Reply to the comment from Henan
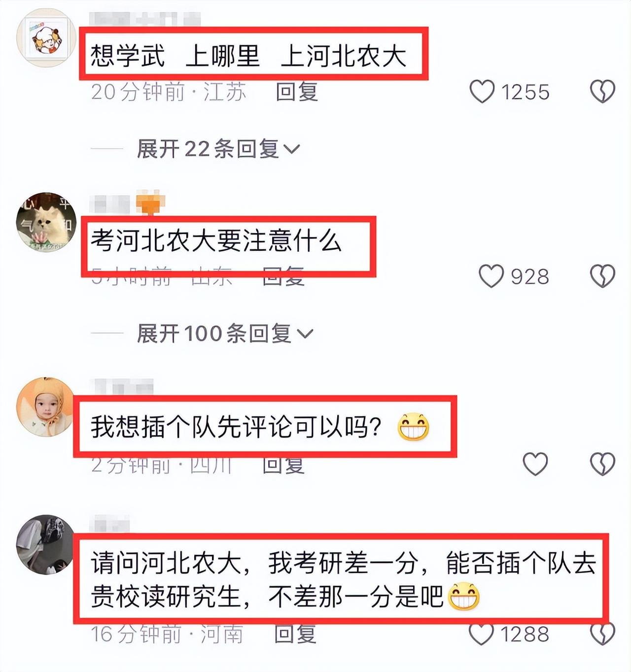The width and height of the screenshot is (631, 672). pos(295,634)
